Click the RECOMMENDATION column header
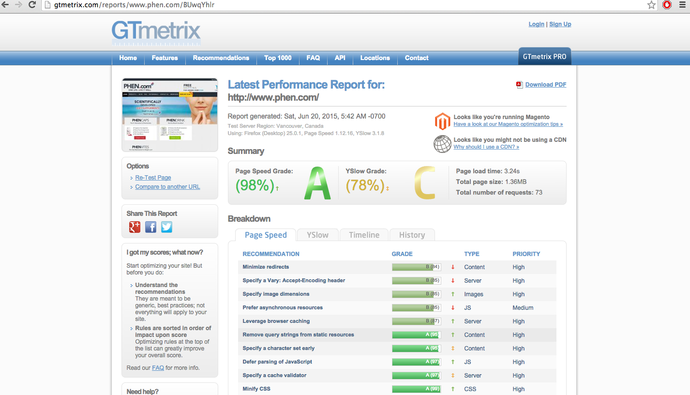 click(x=271, y=254)
